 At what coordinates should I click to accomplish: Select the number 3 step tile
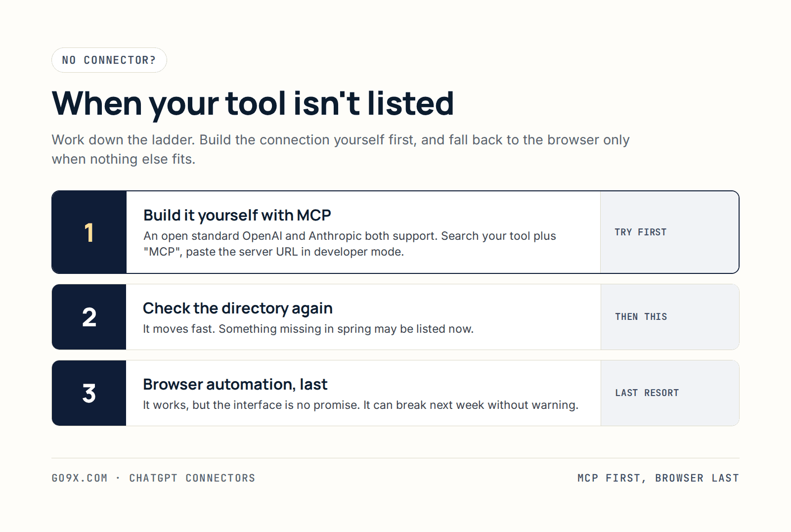click(89, 393)
